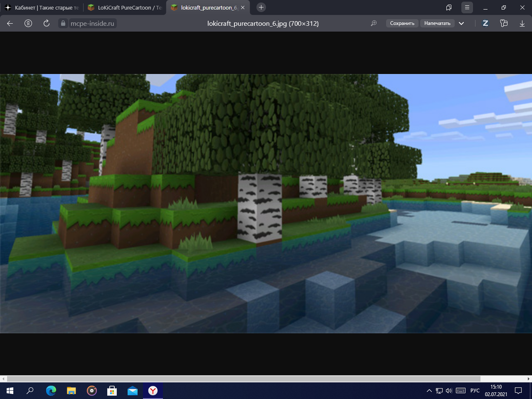Show hidden tray icons chevron
The image size is (532, 399).
pyautogui.click(x=429, y=391)
